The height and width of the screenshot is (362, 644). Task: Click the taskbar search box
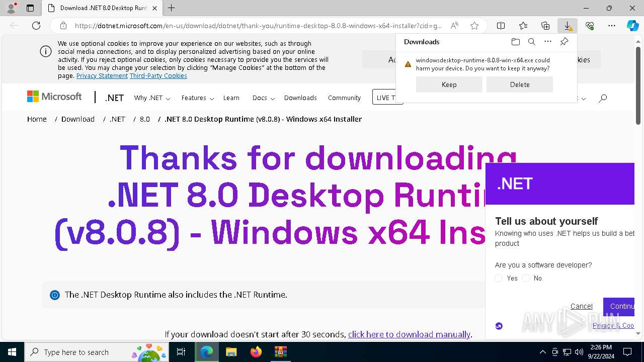98,352
